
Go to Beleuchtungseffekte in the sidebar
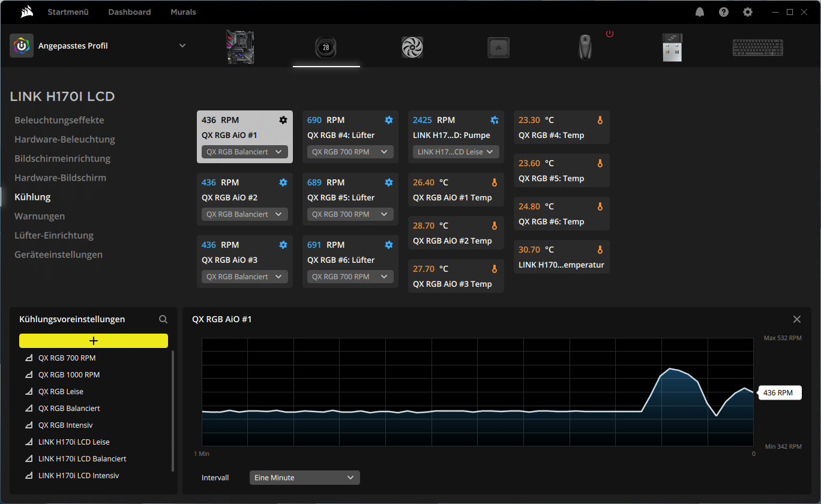click(x=59, y=120)
